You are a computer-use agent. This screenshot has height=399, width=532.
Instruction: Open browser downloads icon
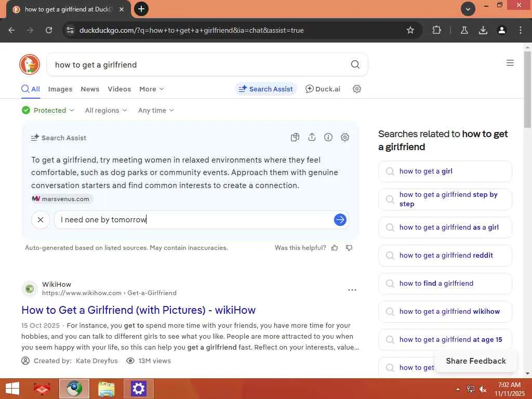pos(483,30)
